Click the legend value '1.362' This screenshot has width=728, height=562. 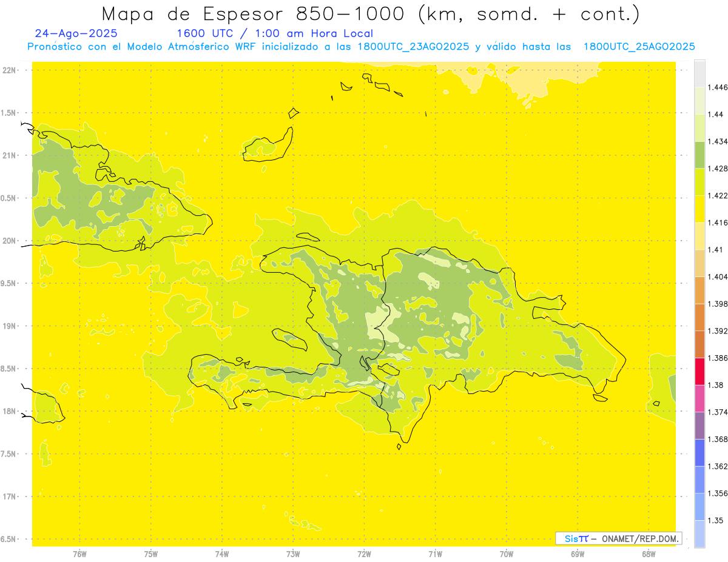click(x=718, y=466)
